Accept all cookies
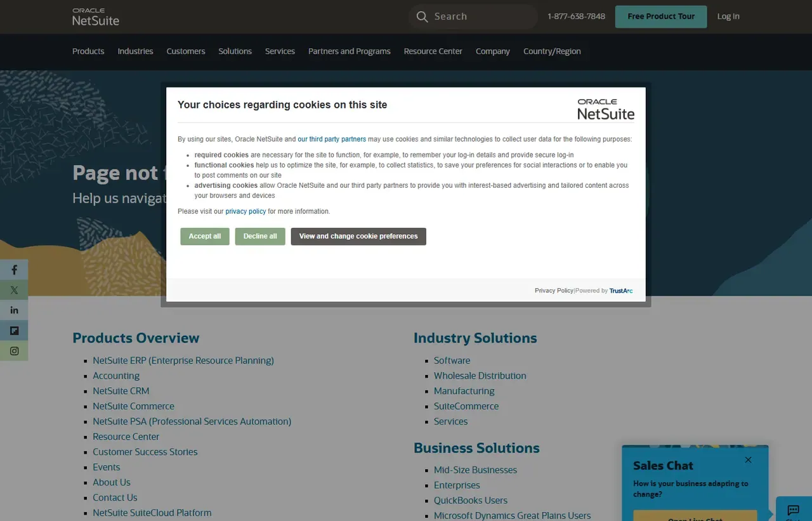The image size is (812, 521). (205, 236)
